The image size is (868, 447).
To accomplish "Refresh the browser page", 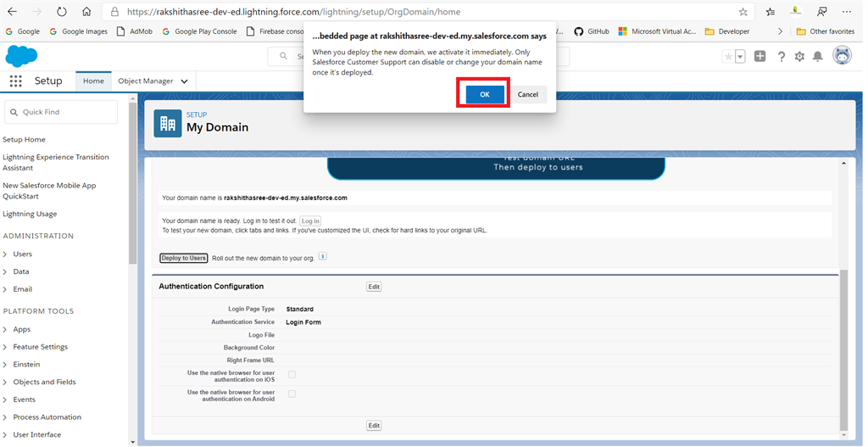I will click(61, 12).
